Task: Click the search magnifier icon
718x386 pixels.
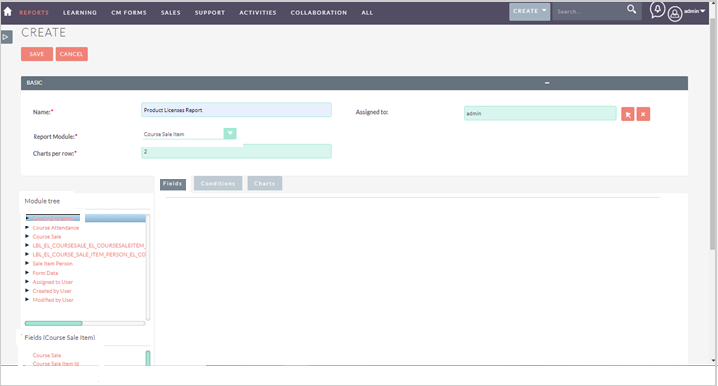Action: coord(631,9)
